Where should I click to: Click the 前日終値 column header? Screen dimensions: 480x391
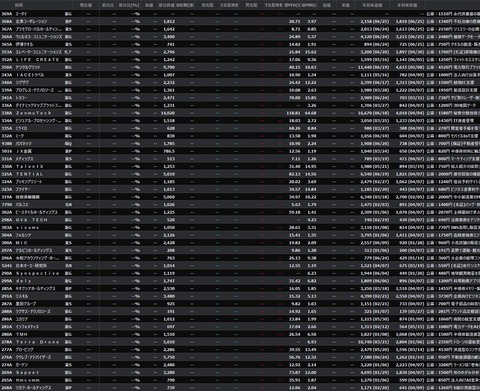point(166,5)
